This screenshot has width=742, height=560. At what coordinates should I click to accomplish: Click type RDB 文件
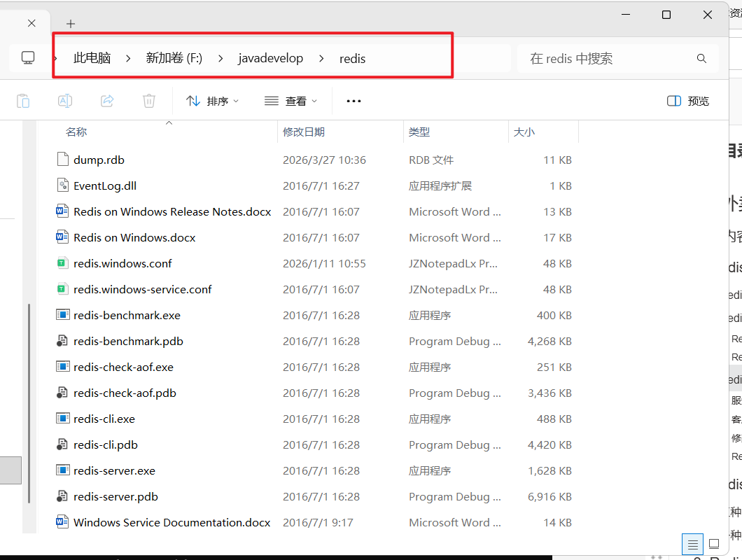click(431, 160)
